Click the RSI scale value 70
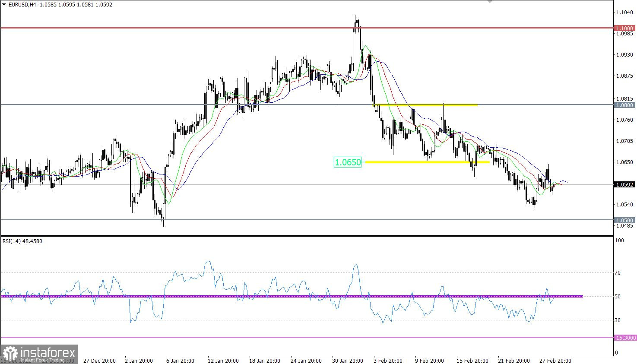The height and width of the screenshot is (364, 637). [618, 273]
